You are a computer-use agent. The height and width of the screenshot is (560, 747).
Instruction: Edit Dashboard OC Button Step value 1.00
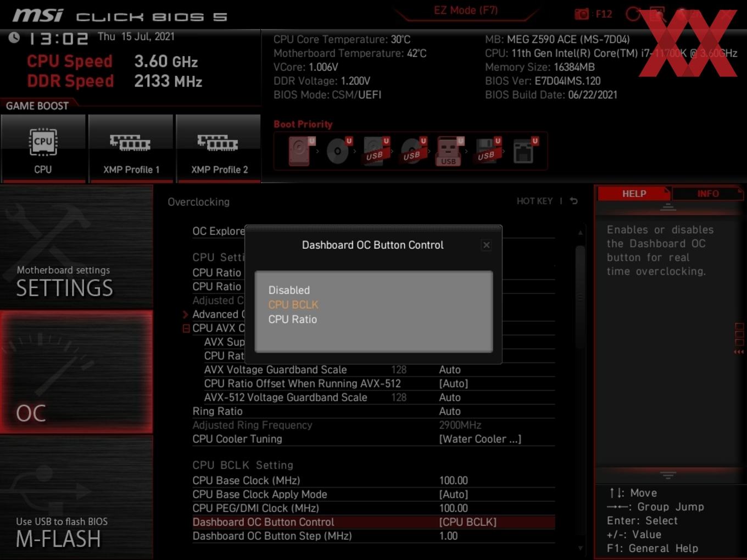tap(448, 536)
